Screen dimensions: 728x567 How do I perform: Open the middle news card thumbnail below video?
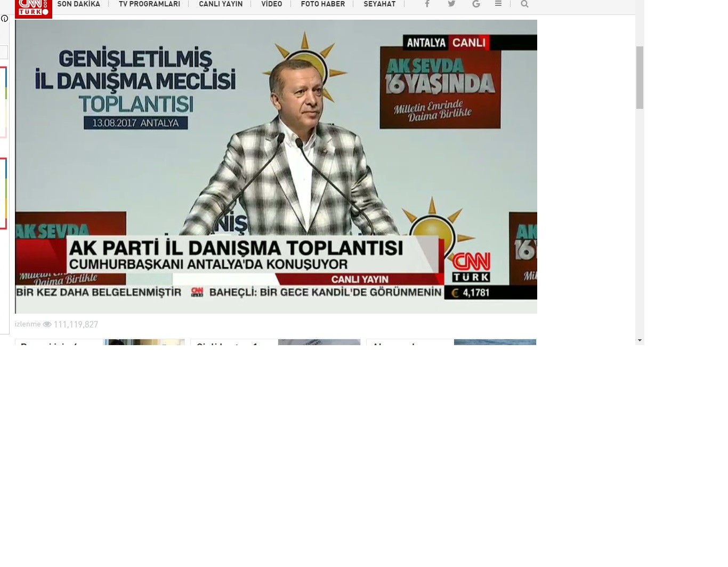319,342
